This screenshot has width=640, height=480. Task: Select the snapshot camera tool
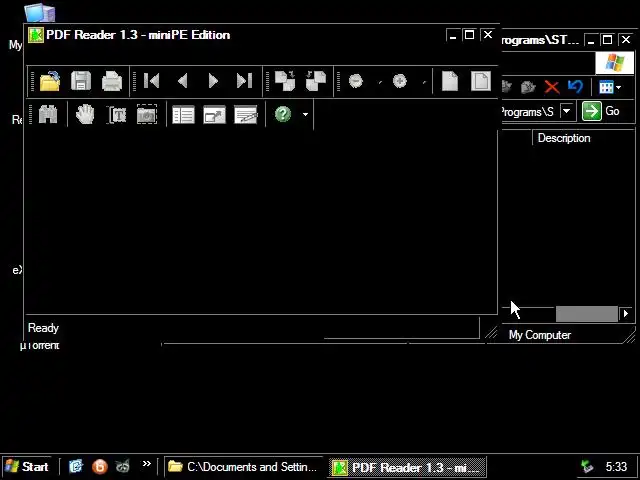pos(147,114)
